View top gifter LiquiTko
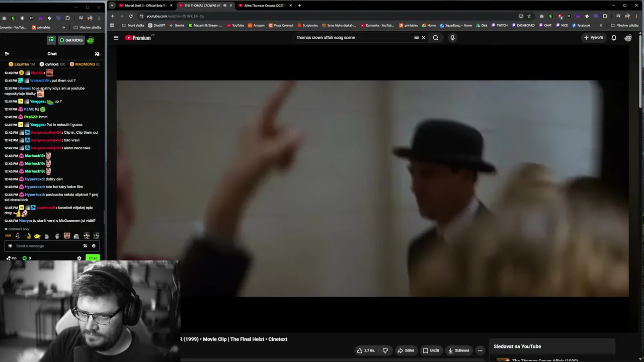The image size is (644, 362). click(22, 64)
